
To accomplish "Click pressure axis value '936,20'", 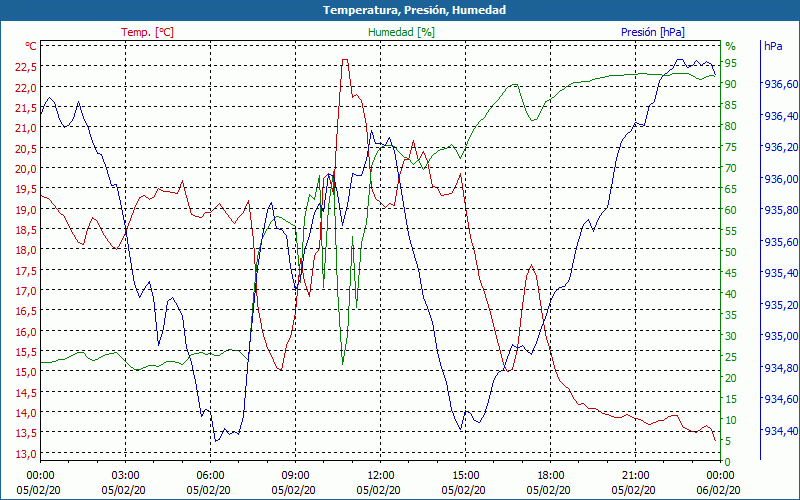I will [x=781, y=147].
